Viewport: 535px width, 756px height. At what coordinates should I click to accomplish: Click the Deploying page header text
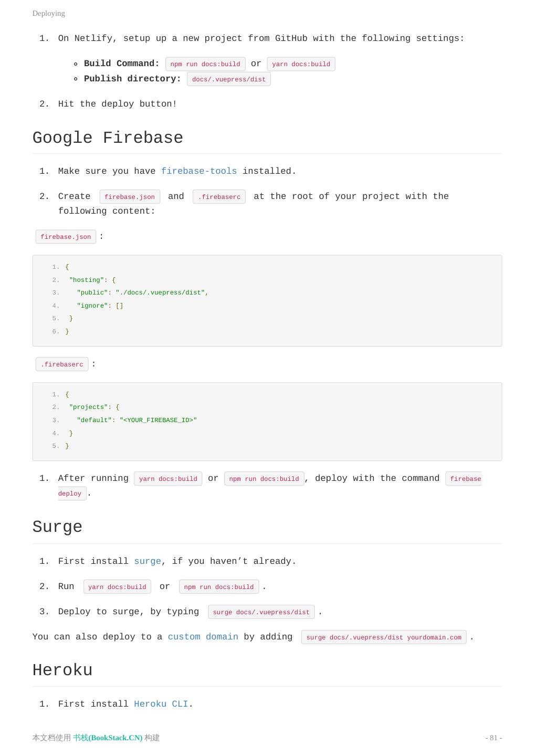tap(48, 13)
